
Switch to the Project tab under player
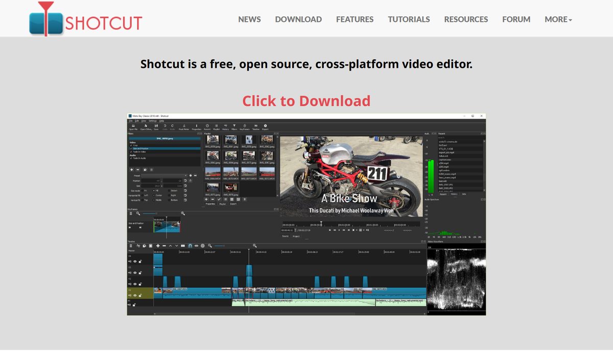click(x=296, y=236)
